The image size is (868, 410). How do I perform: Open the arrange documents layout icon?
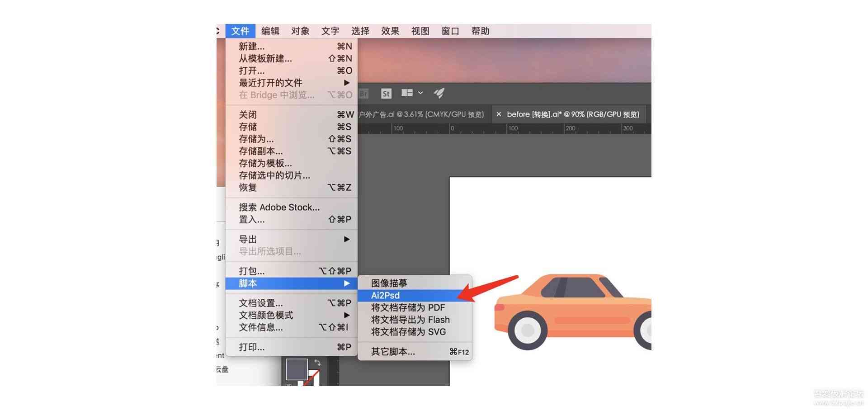pyautogui.click(x=407, y=93)
